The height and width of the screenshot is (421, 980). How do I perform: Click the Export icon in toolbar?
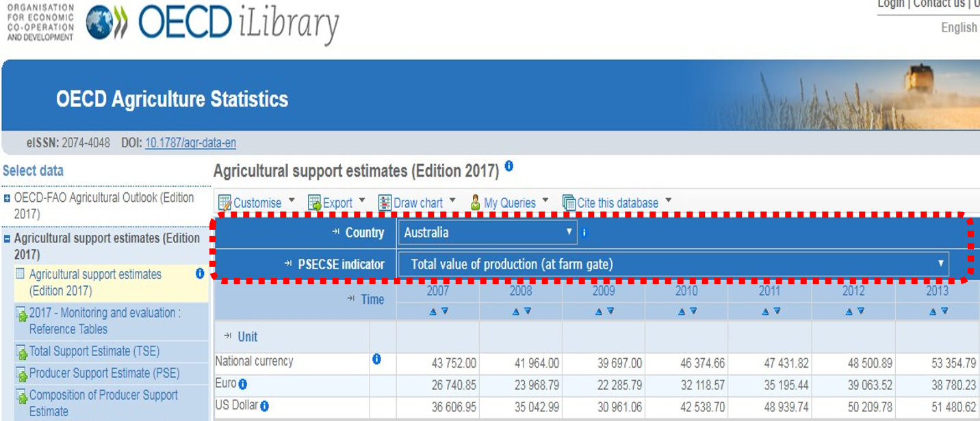[x=314, y=203]
